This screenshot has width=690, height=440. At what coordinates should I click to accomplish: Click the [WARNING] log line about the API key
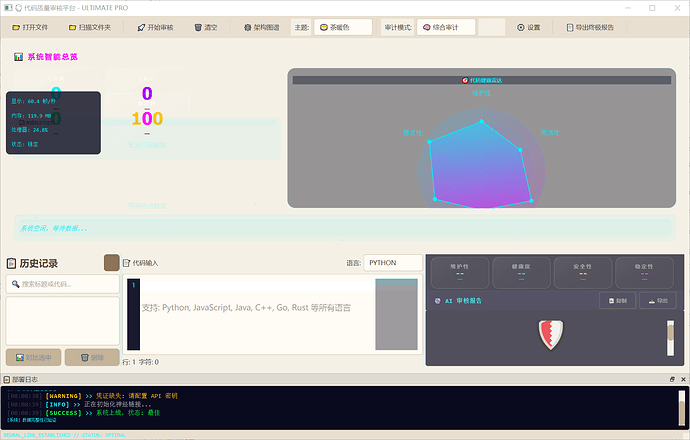92,396
